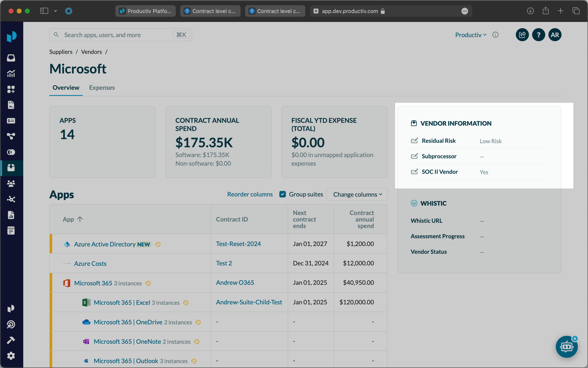The image size is (588, 368).
Task: Click the edit icon next to Residual Risk
Action: [x=414, y=141]
